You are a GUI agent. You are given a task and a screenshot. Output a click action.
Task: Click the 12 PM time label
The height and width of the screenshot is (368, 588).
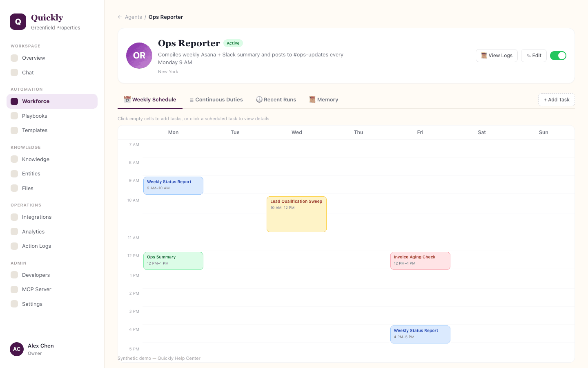pyautogui.click(x=133, y=256)
